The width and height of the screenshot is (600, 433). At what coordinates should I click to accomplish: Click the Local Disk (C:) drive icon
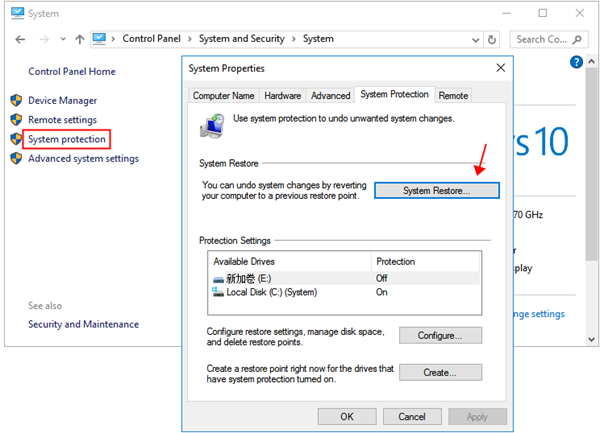pos(219,292)
